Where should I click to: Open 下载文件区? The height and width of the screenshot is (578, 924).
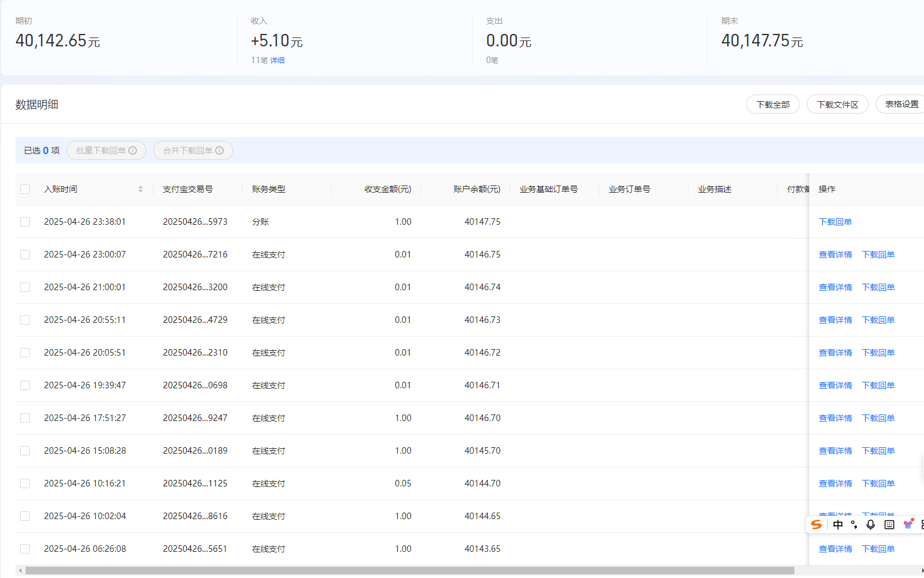pyautogui.click(x=838, y=105)
